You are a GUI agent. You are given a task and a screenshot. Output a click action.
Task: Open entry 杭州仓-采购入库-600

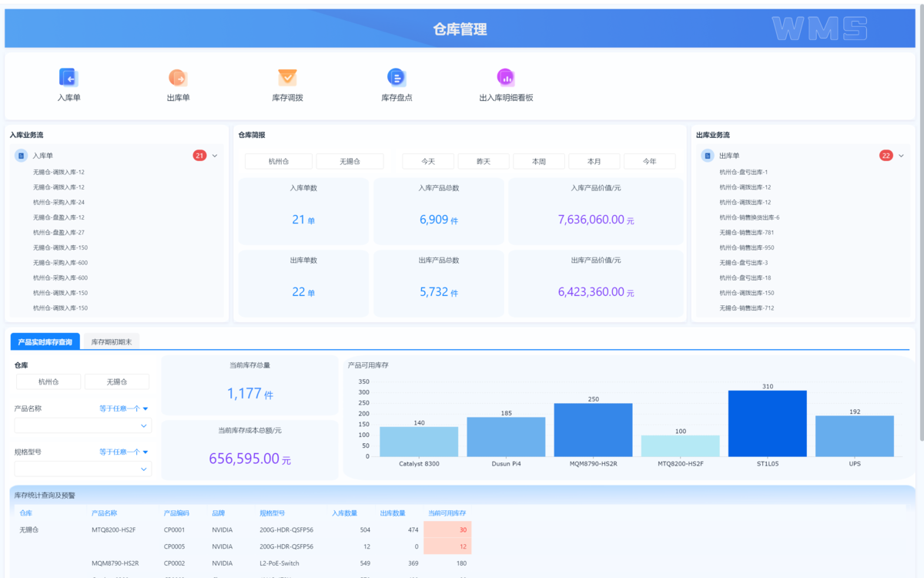[60, 277]
